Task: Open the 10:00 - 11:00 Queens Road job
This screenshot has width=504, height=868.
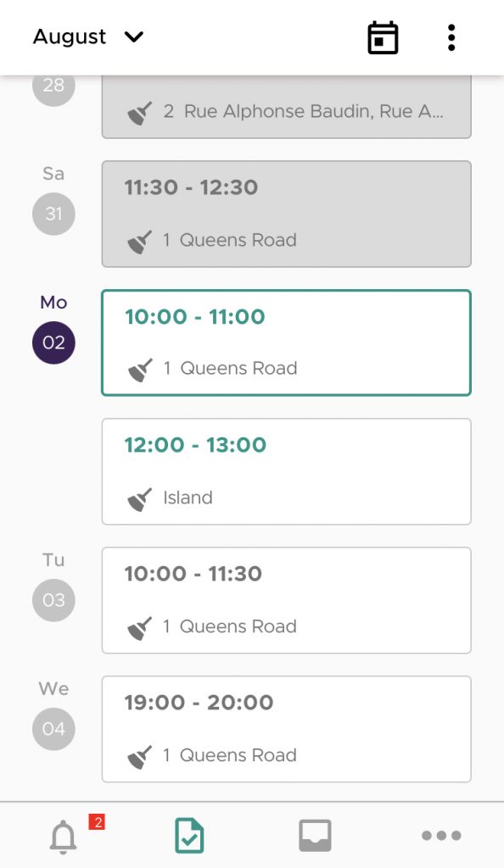Action: 286,342
